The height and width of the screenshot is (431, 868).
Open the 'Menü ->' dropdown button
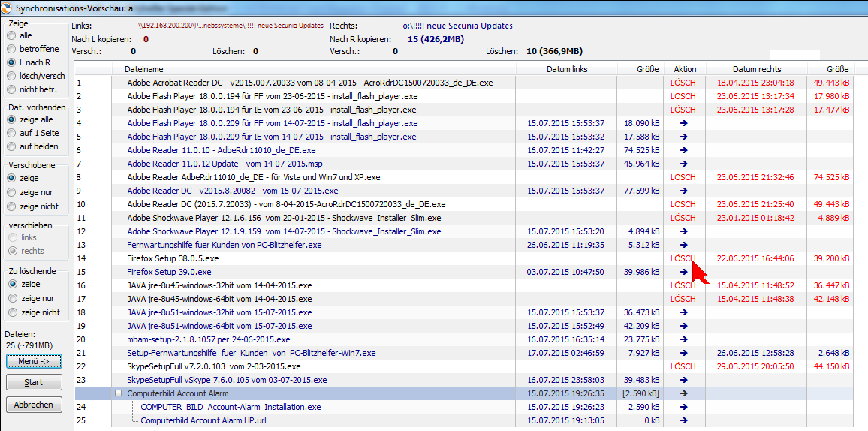[x=34, y=361]
